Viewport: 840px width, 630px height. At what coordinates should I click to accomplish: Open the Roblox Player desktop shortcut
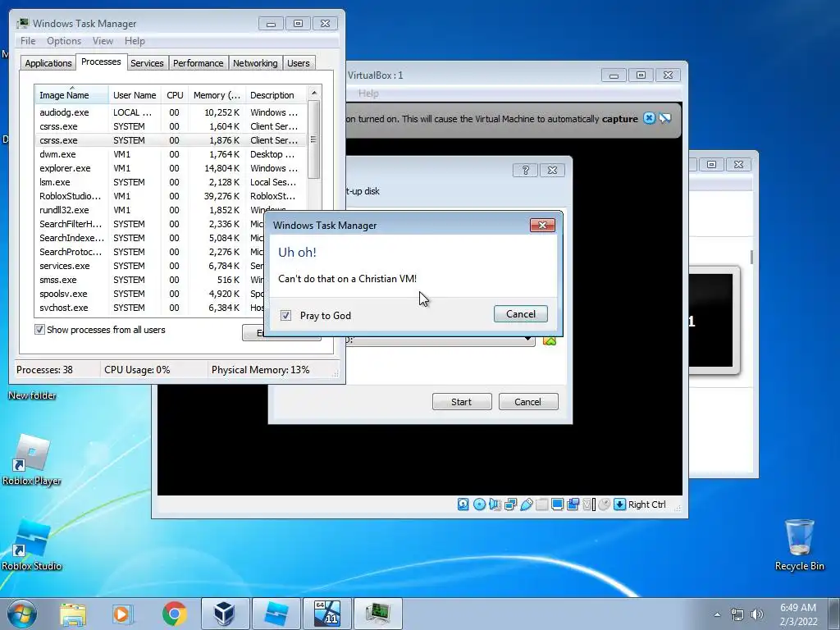point(32,460)
